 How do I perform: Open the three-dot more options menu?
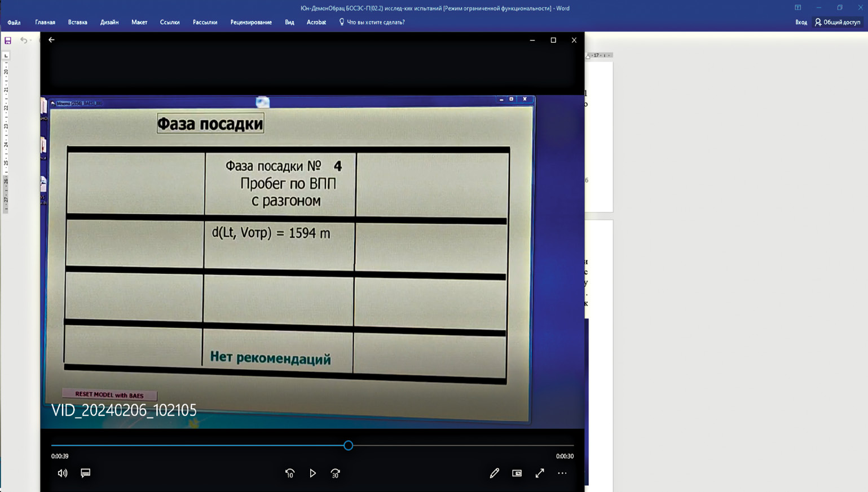(562, 473)
